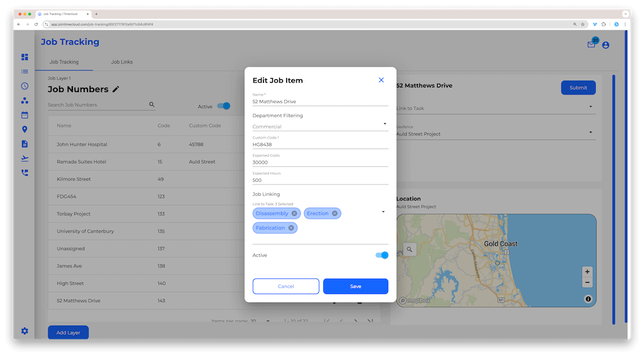The height and width of the screenshot is (357, 644).
Task: Select the High Street row
Action: pyautogui.click(x=147, y=283)
